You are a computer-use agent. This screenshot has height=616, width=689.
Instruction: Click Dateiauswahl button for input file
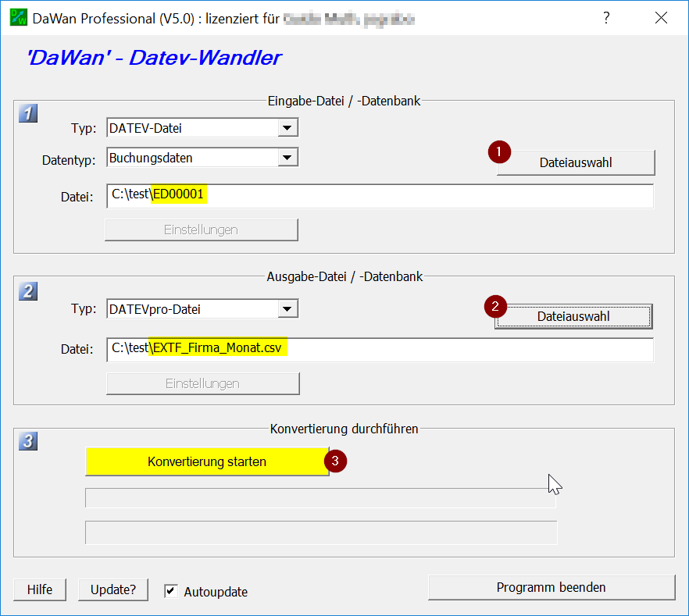click(x=576, y=163)
